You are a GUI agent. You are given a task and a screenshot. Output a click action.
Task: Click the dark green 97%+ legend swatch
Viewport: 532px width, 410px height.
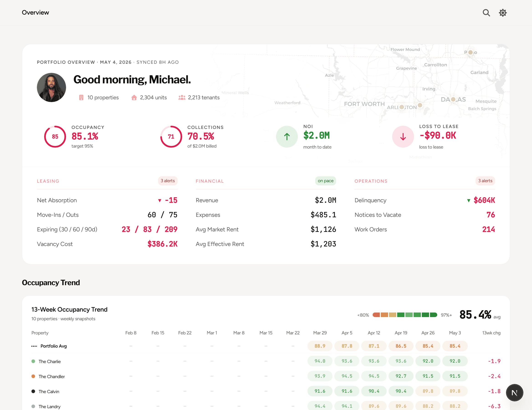pos(433,315)
